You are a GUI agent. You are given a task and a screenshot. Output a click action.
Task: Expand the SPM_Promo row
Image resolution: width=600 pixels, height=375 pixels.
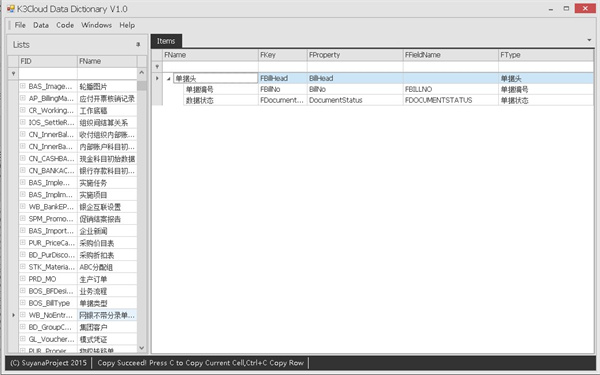(23, 218)
